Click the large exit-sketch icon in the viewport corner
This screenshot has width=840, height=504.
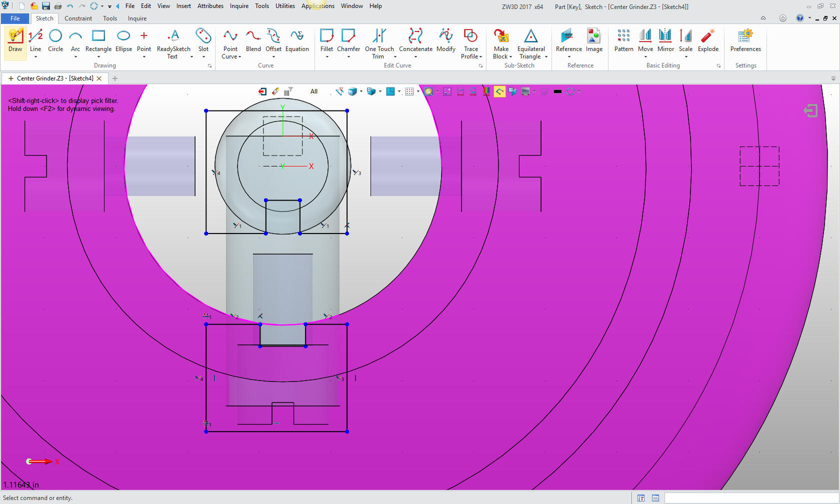(x=810, y=110)
